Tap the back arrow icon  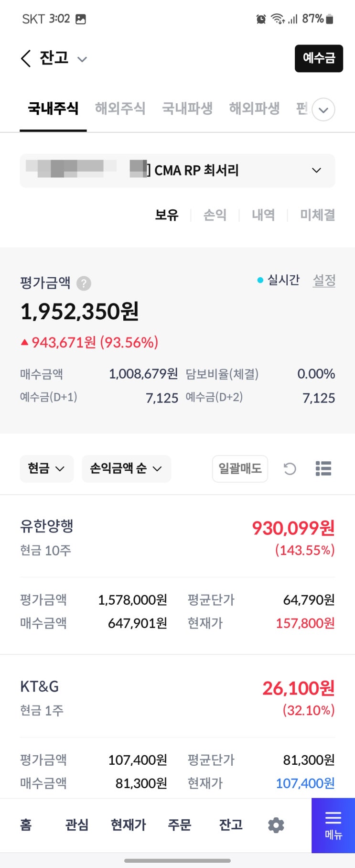pos(26,59)
